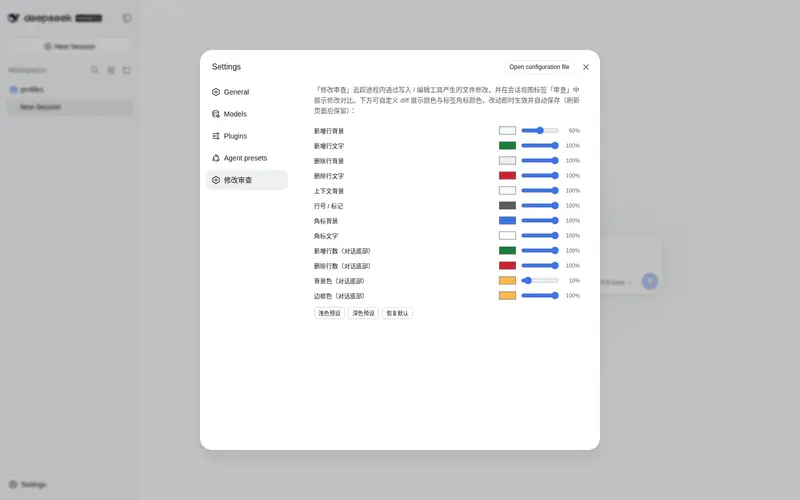800x500 pixels.
Task: Click the 新增行背景 row label
Action: [x=329, y=131]
